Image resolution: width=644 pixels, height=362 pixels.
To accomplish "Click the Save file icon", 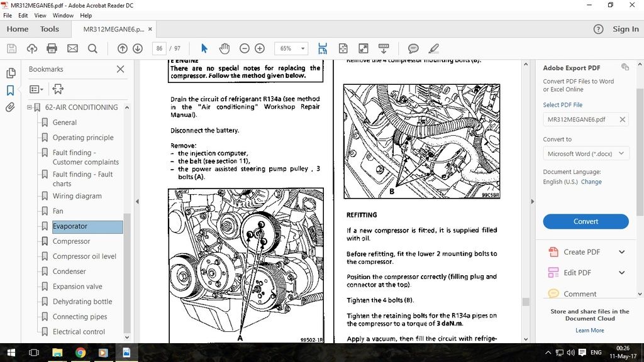I will point(11,48).
